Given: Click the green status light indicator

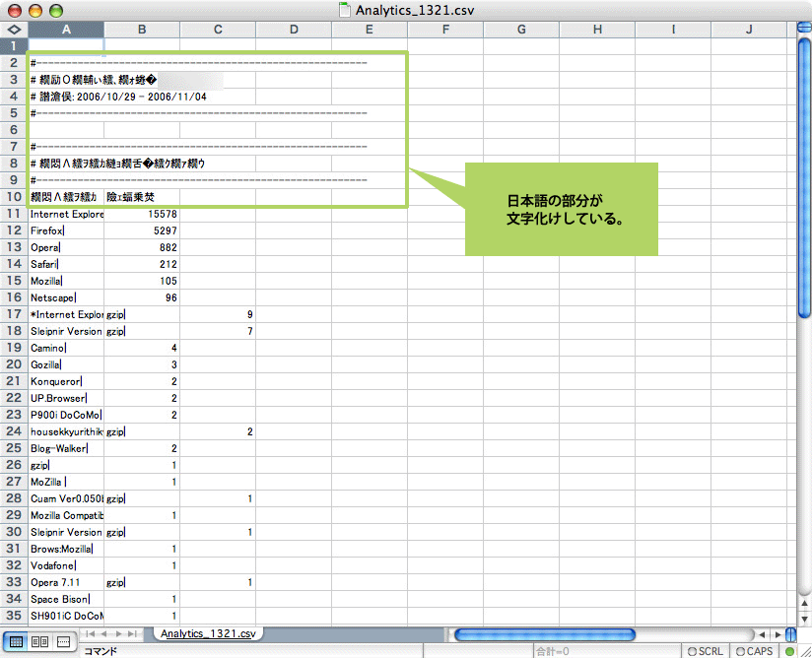Looking at the screenshot, I should [x=789, y=651].
